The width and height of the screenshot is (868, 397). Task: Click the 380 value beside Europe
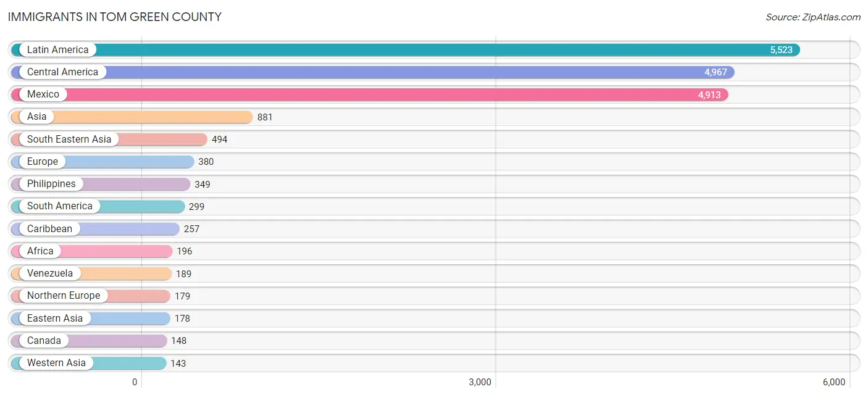coord(206,162)
